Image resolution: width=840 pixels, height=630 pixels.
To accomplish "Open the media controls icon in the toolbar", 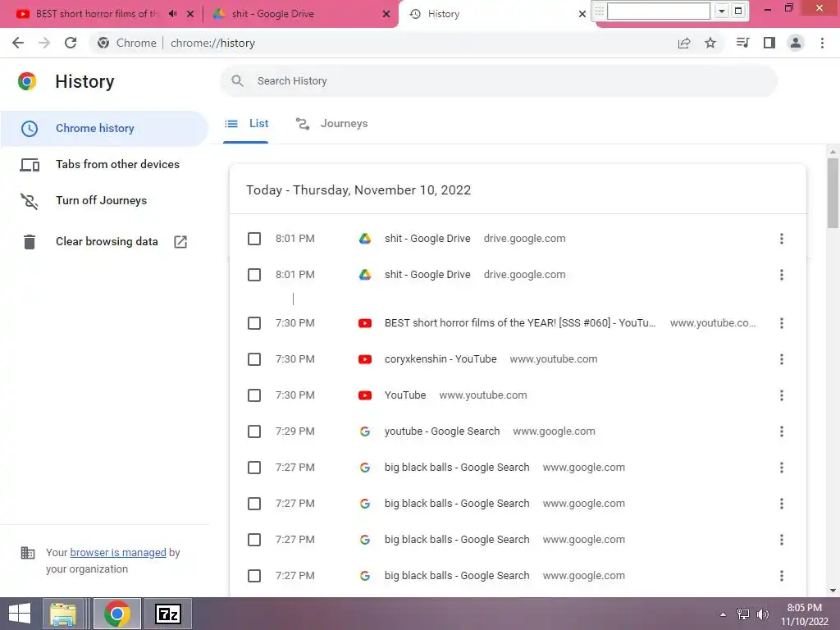I will (x=742, y=43).
